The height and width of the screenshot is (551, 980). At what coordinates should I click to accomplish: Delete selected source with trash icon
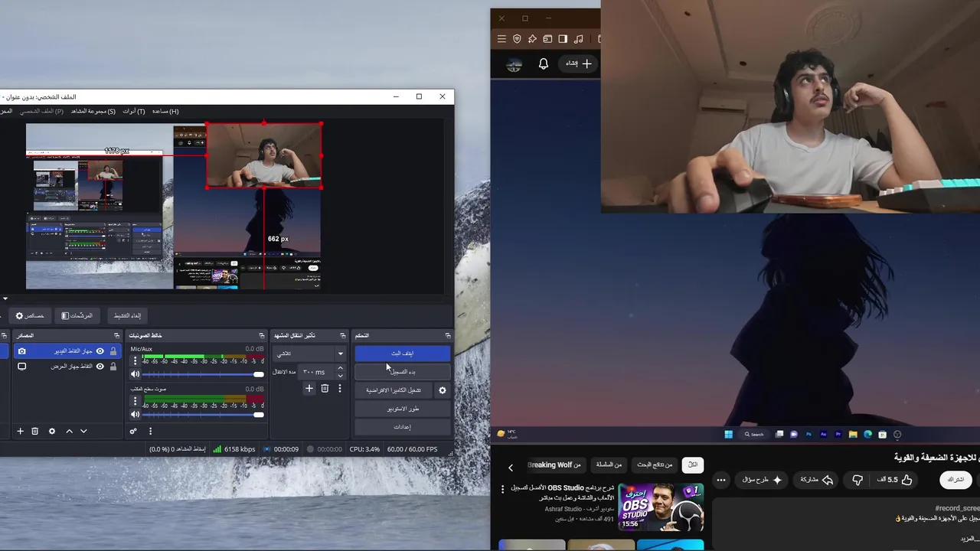34,432
